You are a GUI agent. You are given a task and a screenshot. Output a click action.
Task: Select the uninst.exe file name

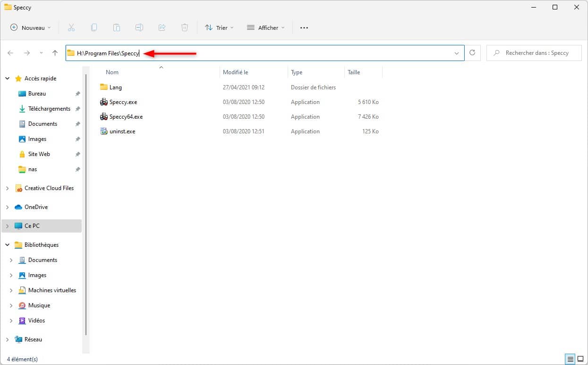[122, 131]
